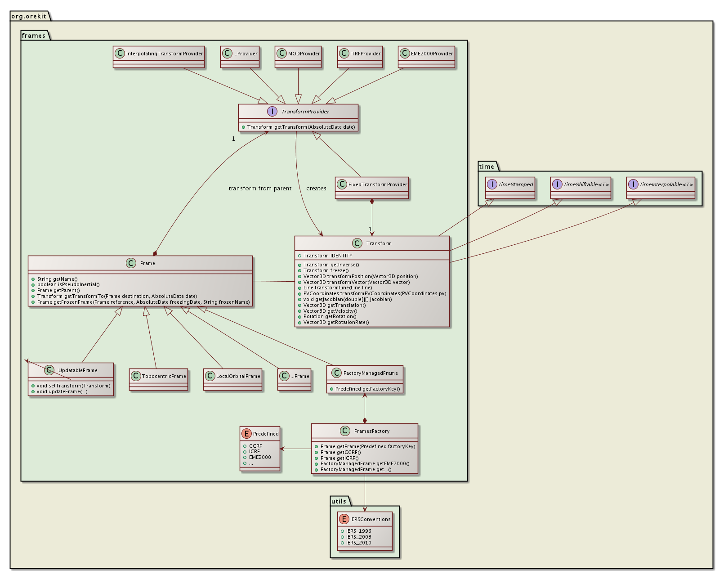Click the class icon of FixedTransformProvider
Image resolution: width=728 pixels, height=580 pixels.
[342, 184]
